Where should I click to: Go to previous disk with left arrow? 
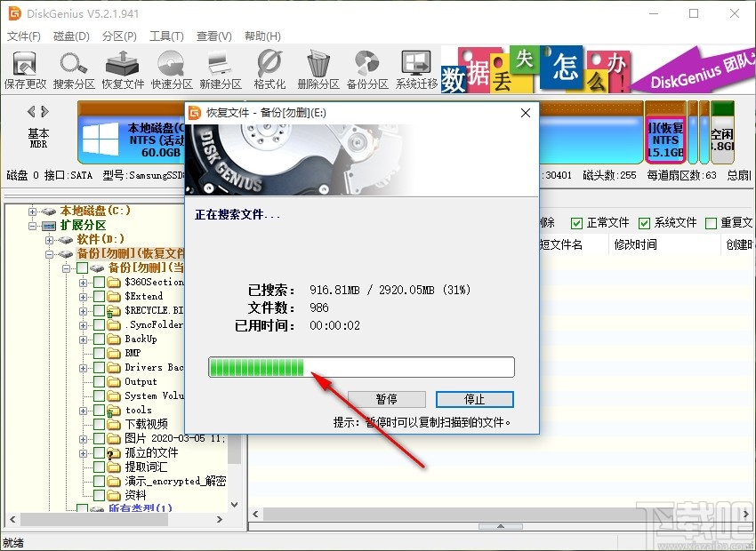click(31, 112)
